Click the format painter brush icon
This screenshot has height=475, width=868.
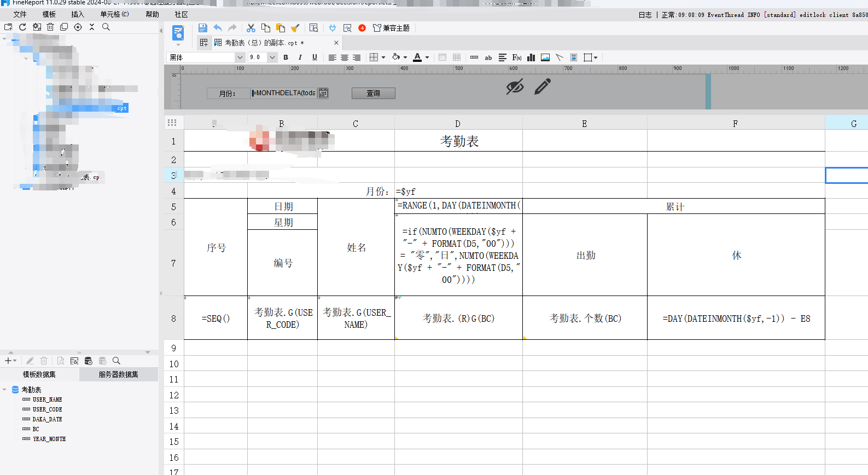click(x=295, y=28)
